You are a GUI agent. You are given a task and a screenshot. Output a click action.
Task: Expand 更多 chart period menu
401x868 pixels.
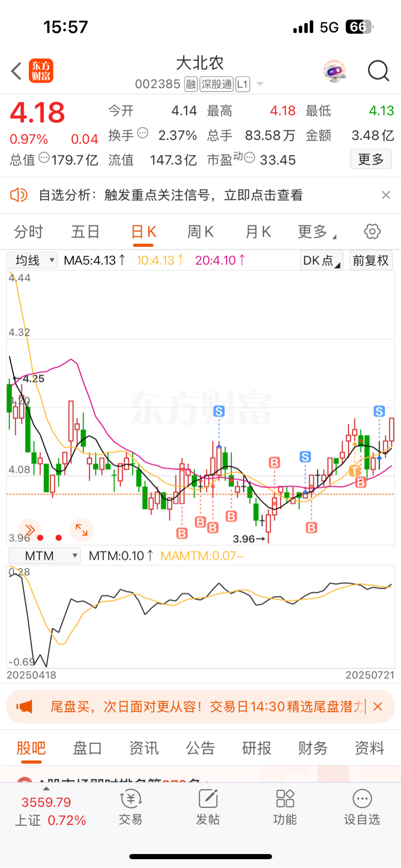(316, 232)
